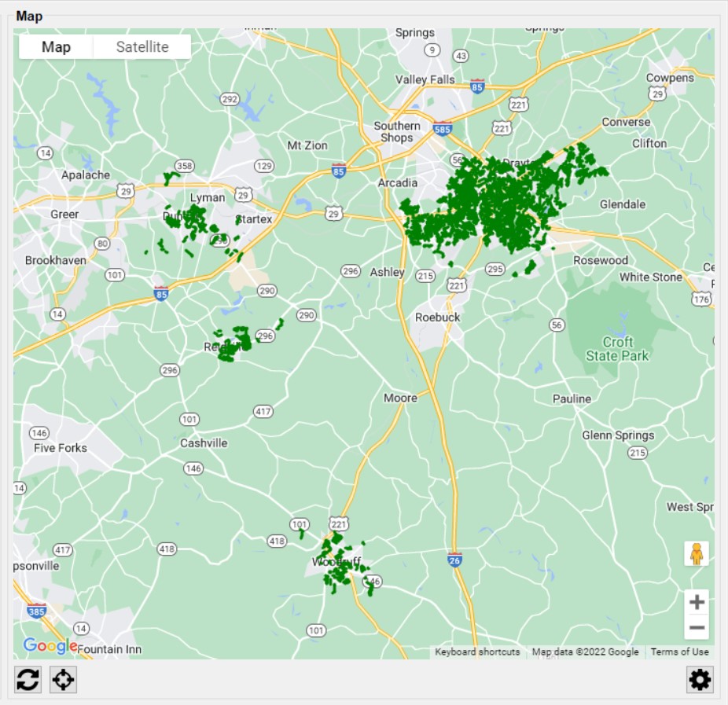
Task: Click the crosshair recenter map icon
Action: 63,680
